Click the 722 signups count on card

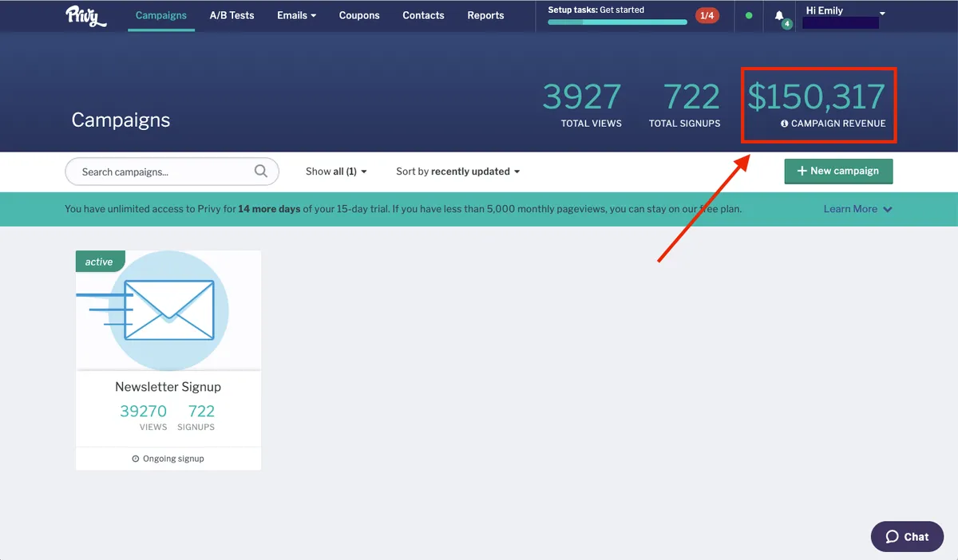[x=201, y=411]
